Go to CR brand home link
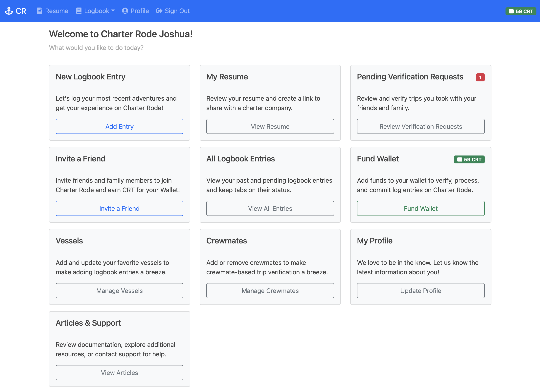This screenshot has width=540, height=392. point(15,11)
